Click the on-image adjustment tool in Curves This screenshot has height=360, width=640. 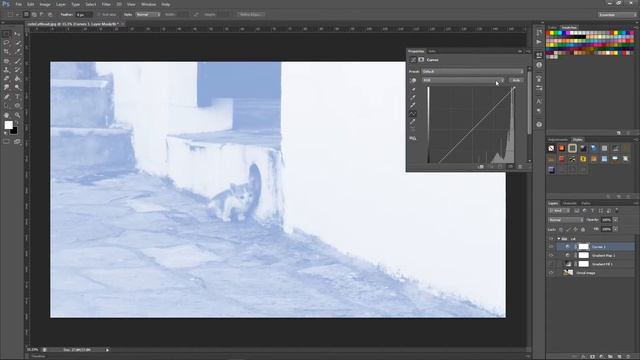pyautogui.click(x=413, y=80)
